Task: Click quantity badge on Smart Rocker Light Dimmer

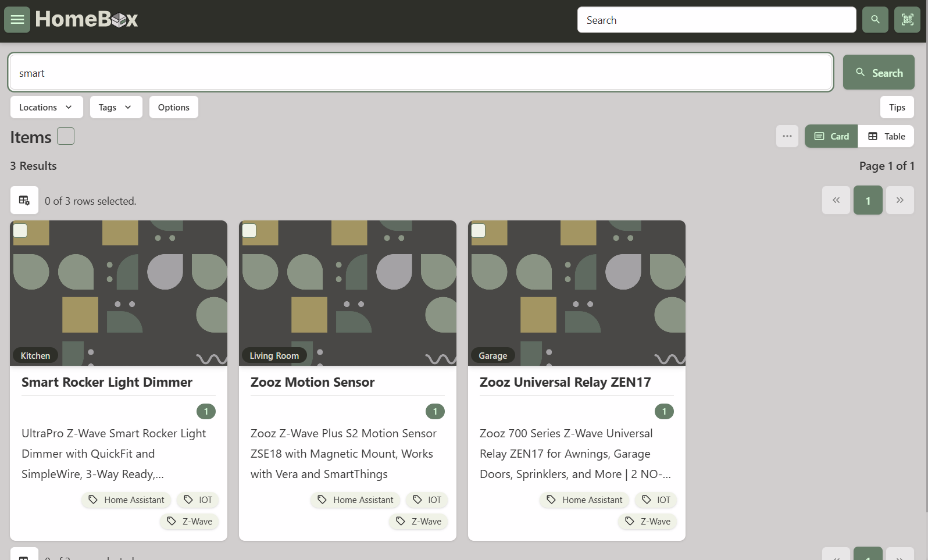Action: [x=206, y=411]
